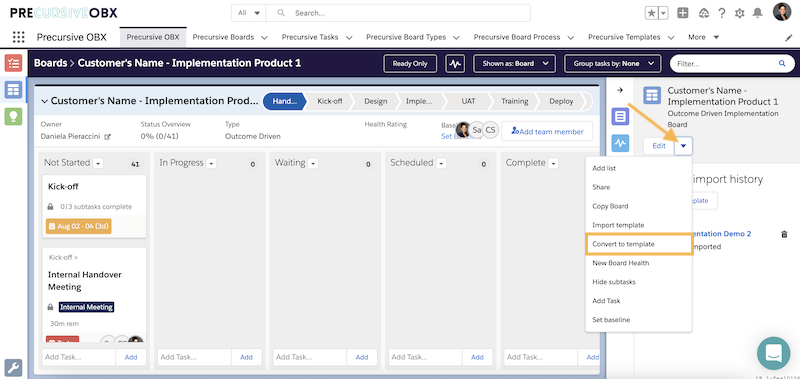Open the Internal Handover Meeting task card
Image resolution: width=800 pixels, height=379 pixels.
(94, 294)
